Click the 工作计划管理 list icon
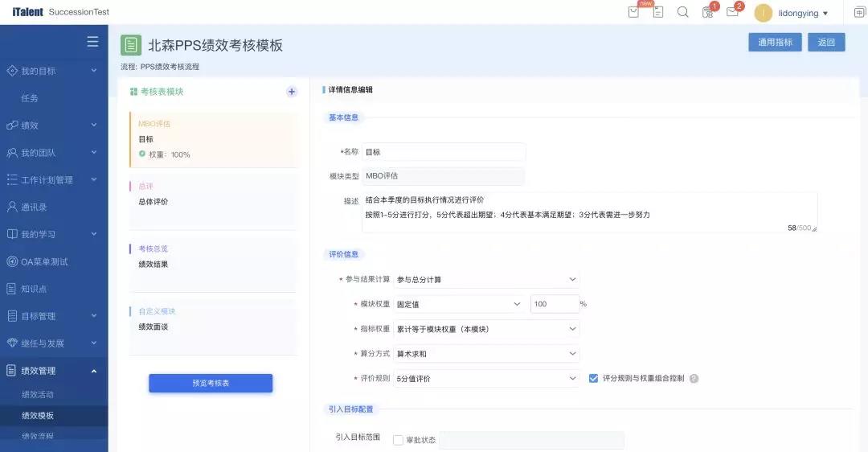Viewport: 868px width, 452px height. point(12,179)
